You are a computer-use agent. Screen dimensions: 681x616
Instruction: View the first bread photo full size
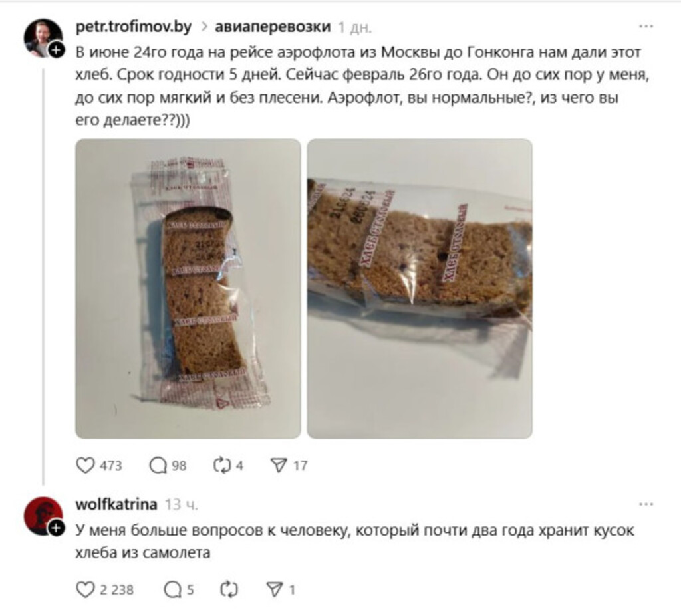point(188,288)
